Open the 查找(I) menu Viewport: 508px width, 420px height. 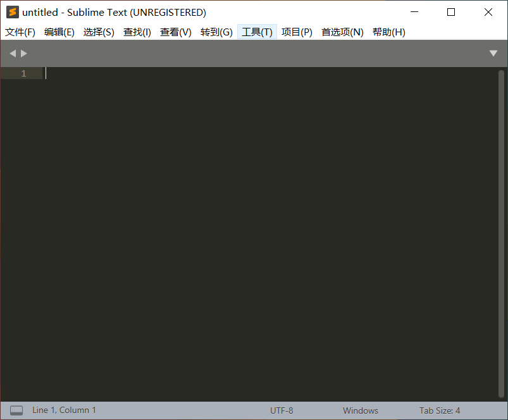137,32
